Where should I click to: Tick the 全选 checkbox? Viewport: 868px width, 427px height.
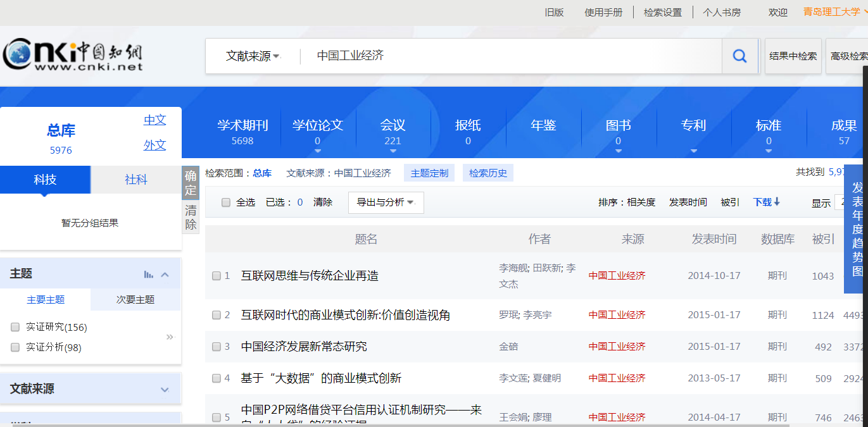(226, 202)
